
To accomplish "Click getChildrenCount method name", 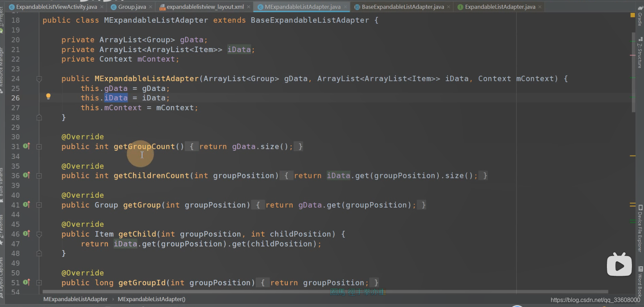I will tap(151, 176).
